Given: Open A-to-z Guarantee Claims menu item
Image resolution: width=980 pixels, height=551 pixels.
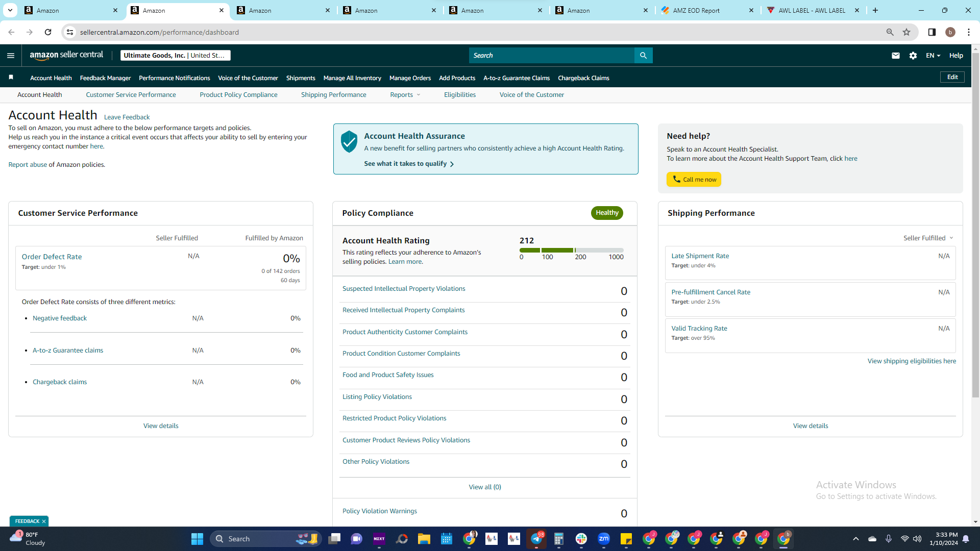Looking at the screenshot, I should 517,78.
